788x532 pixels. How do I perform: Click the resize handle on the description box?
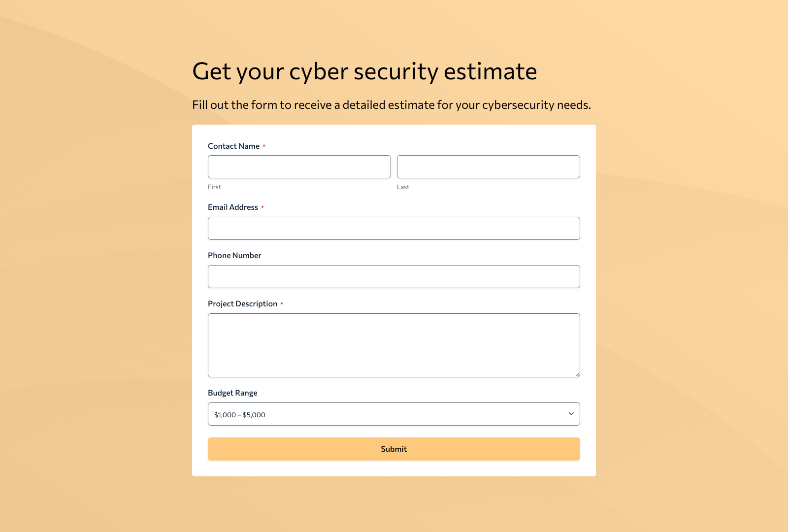[x=577, y=374]
